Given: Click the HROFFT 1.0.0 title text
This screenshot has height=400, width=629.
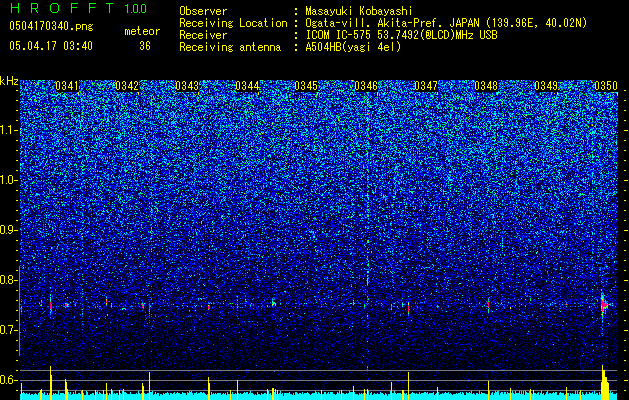Looking at the screenshot, I should (78, 8).
